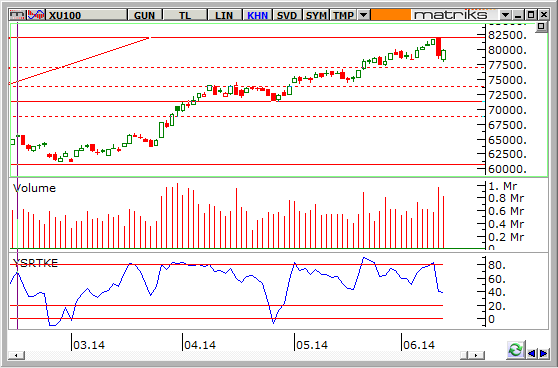Click the large red candlestick at chart peak
The width and height of the screenshot is (558, 368).
tap(439, 47)
